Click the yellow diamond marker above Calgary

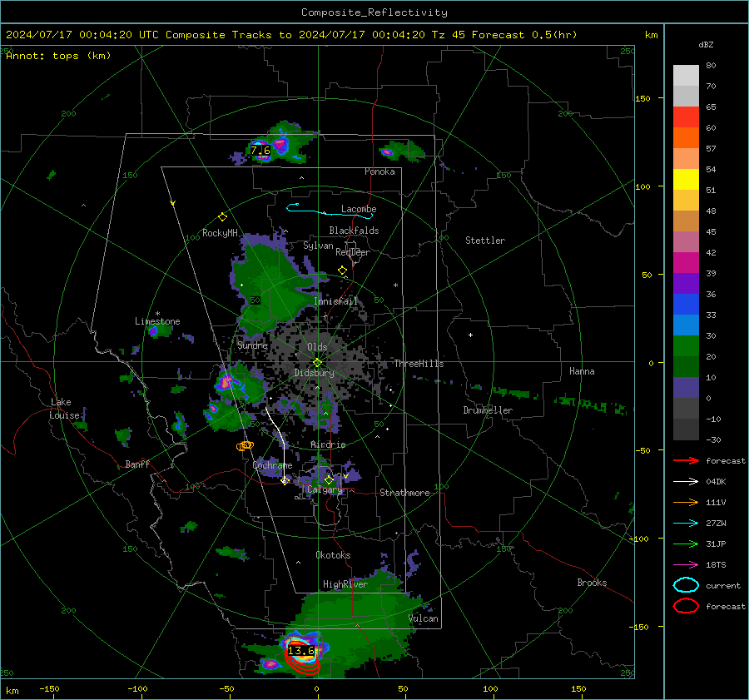pos(329,479)
